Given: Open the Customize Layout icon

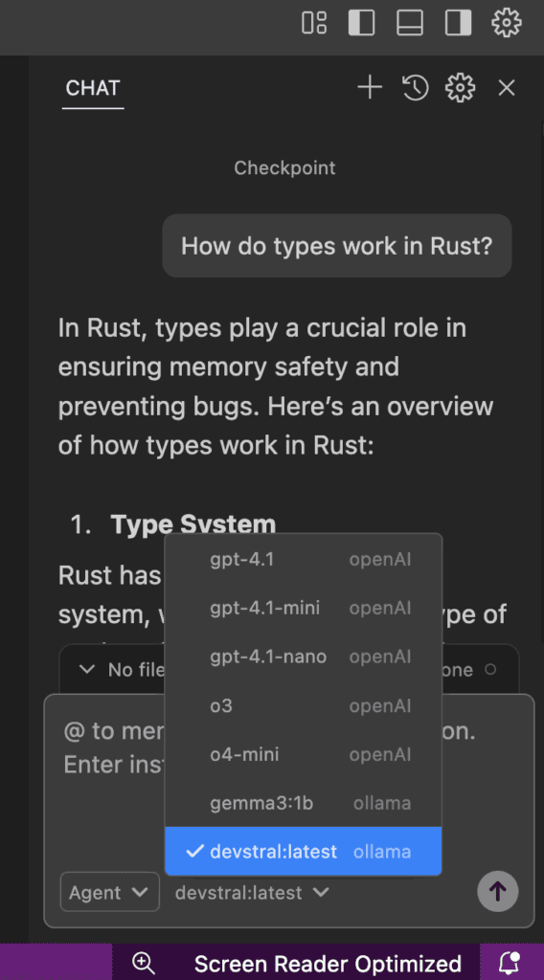Looking at the screenshot, I should [x=314, y=23].
